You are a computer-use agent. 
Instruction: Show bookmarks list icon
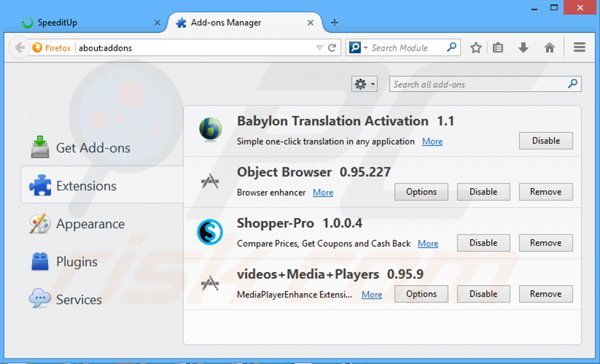(x=498, y=48)
